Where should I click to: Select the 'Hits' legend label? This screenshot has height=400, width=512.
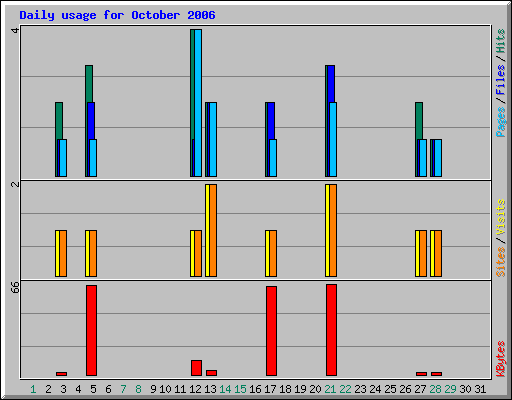pyautogui.click(x=500, y=41)
